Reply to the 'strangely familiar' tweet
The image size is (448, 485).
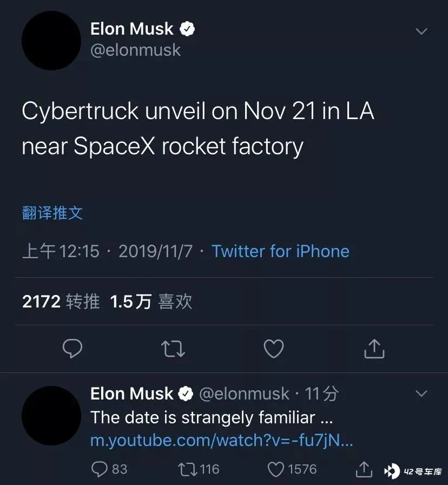coord(109,469)
